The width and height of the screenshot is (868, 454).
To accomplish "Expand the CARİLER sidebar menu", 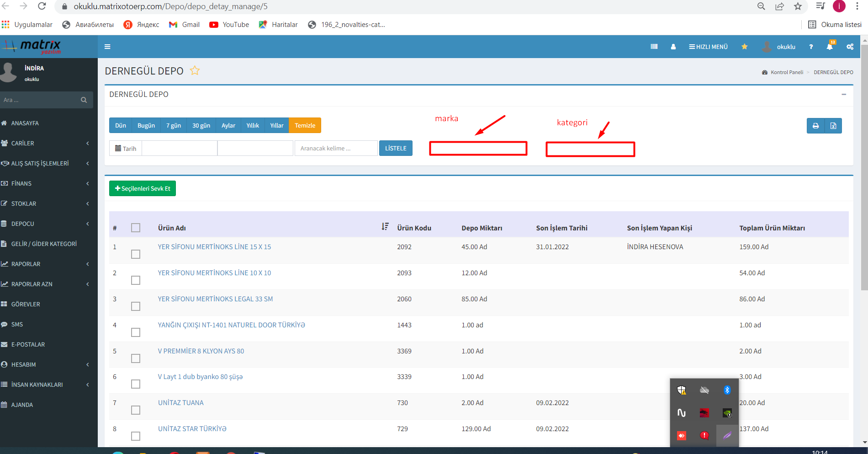I will [x=46, y=143].
